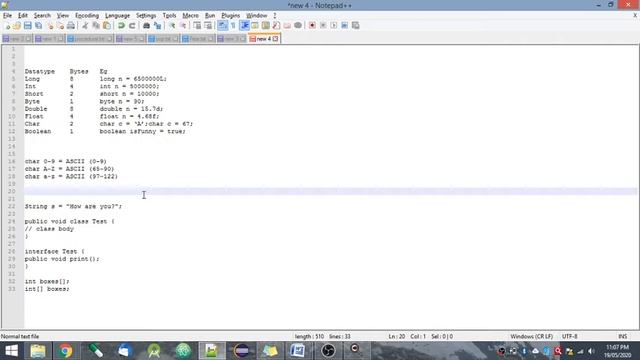
Task: Click the 'int boxes[];' line
Action: point(47,281)
